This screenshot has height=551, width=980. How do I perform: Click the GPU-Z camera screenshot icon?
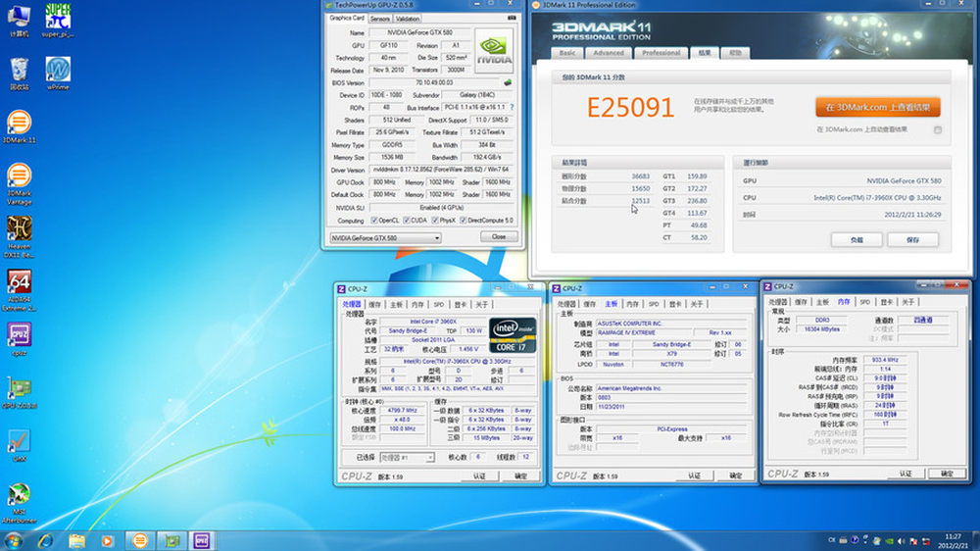[x=512, y=18]
